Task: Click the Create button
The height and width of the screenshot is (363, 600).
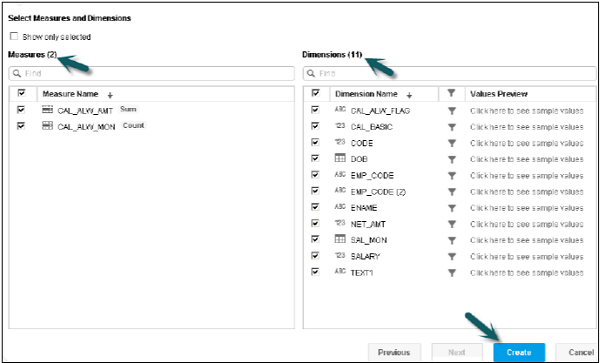Action: click(x=519, y=352)
